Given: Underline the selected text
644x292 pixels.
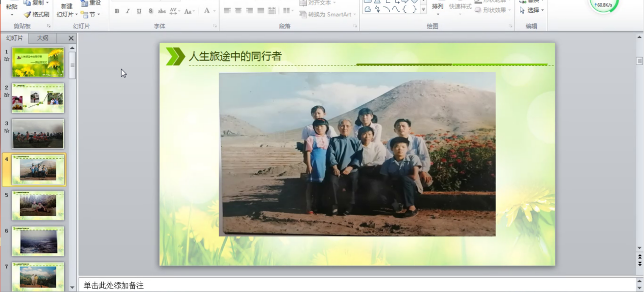Looking at the screenshot, I should (x=139, y=11).
